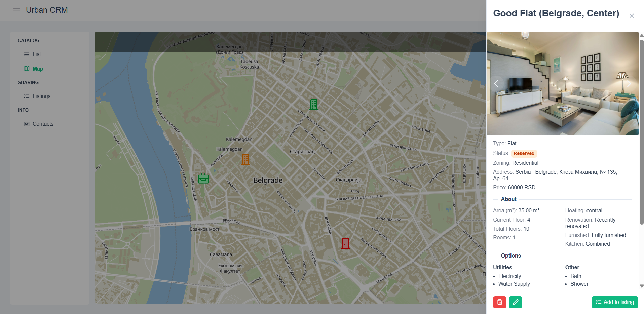
Task: Click the Belgrade city label on map
Action: pos(268,180)
